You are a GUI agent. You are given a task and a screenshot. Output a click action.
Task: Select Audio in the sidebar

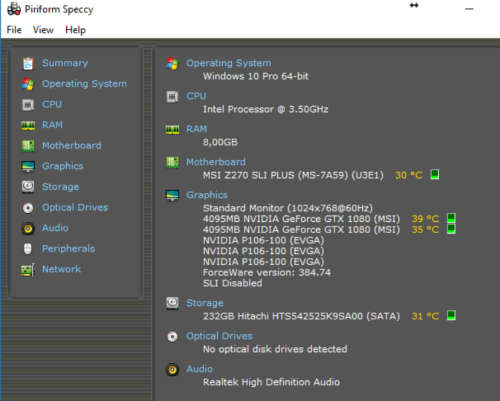tap(55, 228)
